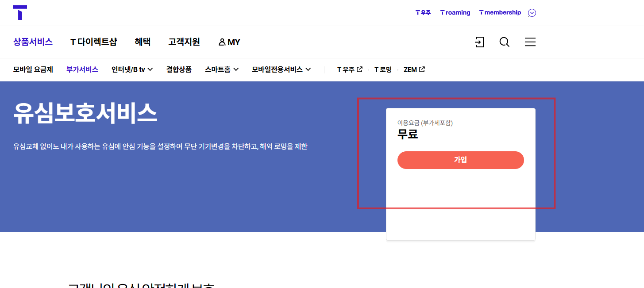Viewport: 644px width, 288px height.
Task: Expand the 인터넷/B tv dropdown
Action: point(132,69)
